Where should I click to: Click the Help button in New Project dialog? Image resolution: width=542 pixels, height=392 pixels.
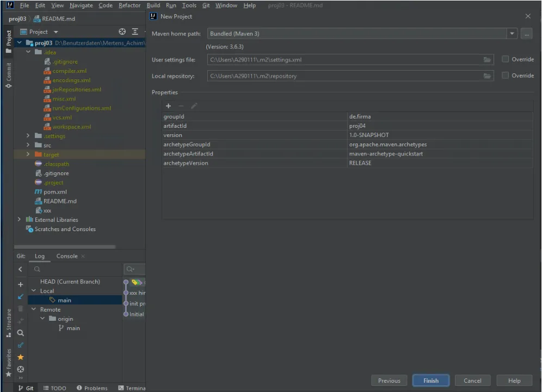tap(514, 381)
